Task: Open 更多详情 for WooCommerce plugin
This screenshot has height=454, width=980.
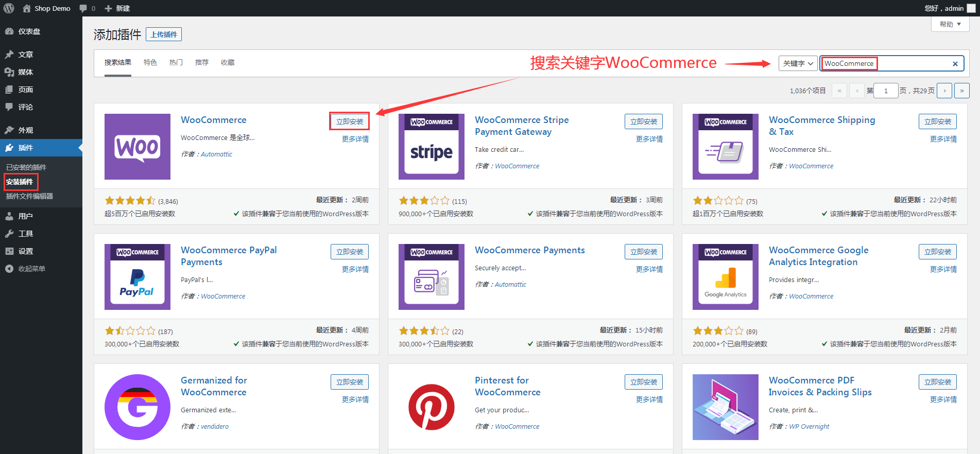Action: pyautogui.click(x=355, y=139)
